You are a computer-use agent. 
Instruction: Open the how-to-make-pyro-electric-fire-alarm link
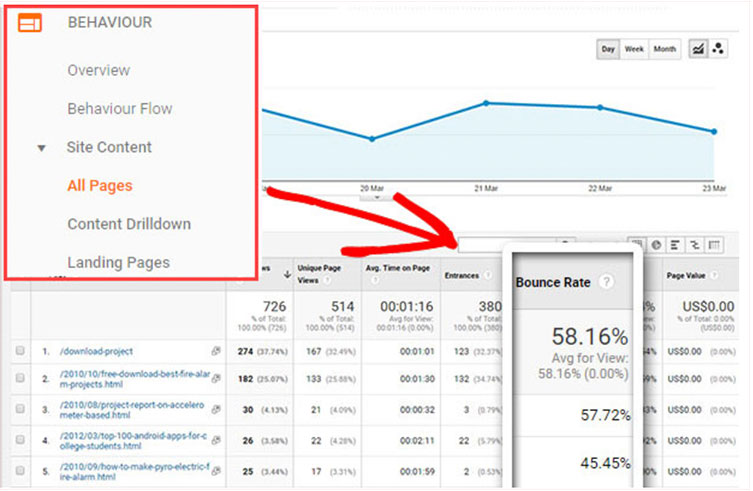134,472
